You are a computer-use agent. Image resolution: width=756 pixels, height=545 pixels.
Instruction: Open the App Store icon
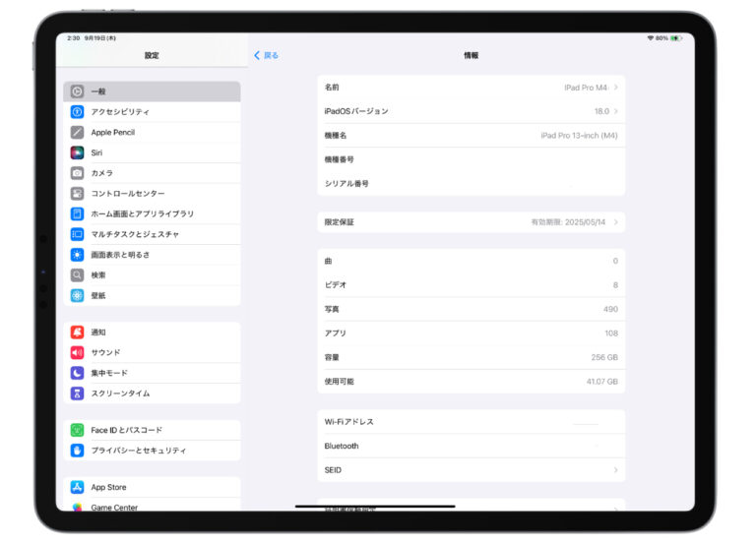[x=77, y=487]
